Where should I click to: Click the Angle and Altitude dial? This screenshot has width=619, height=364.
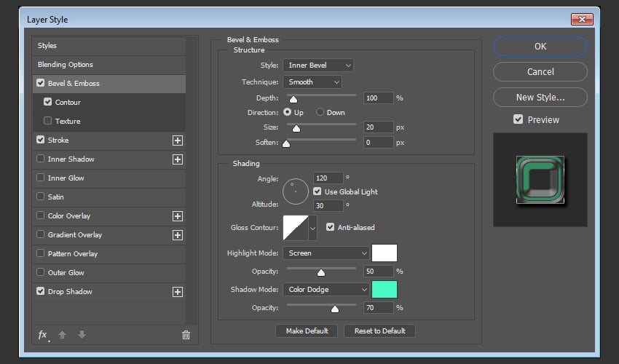click(295, 191)
